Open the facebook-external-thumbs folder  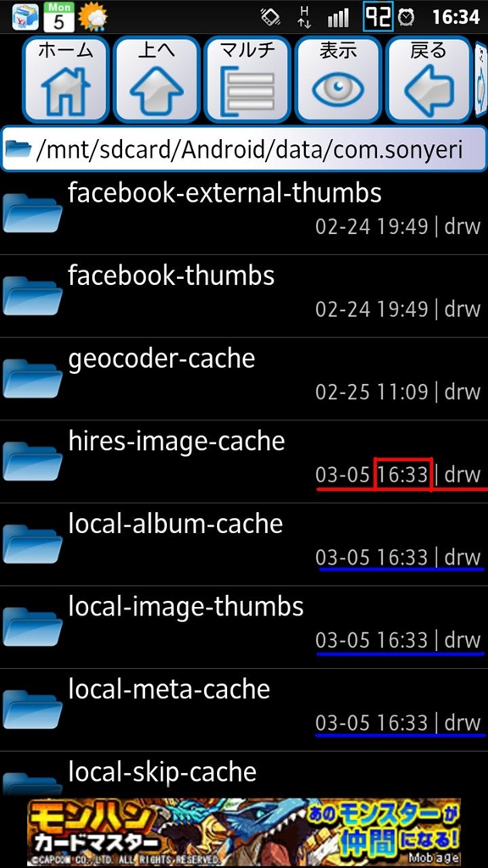click(x=244, y=213)
